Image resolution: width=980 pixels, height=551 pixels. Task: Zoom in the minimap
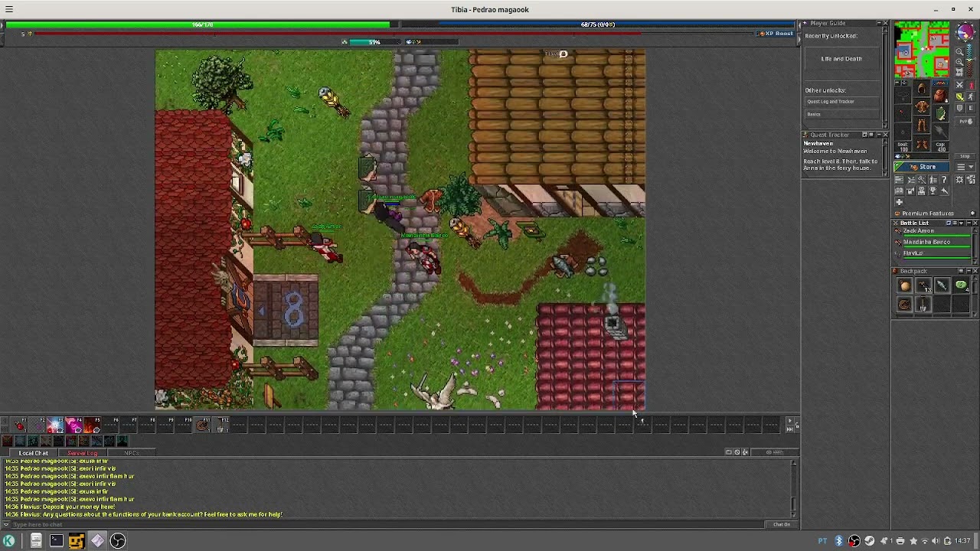pyautogui.click(x=959, y=62)
